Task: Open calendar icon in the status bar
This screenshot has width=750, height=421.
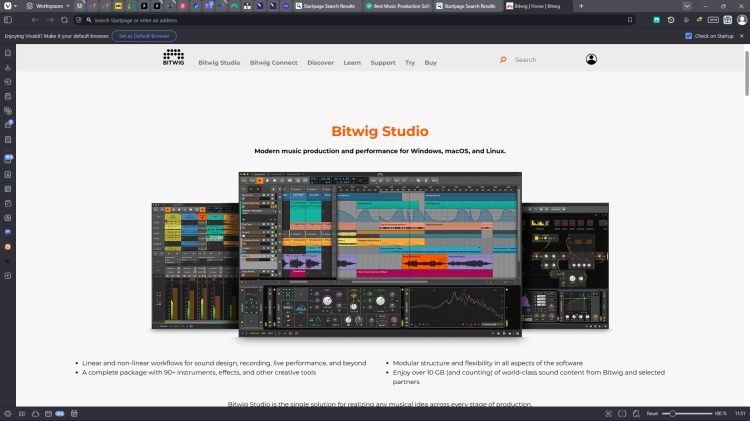Action: [74, 413]
